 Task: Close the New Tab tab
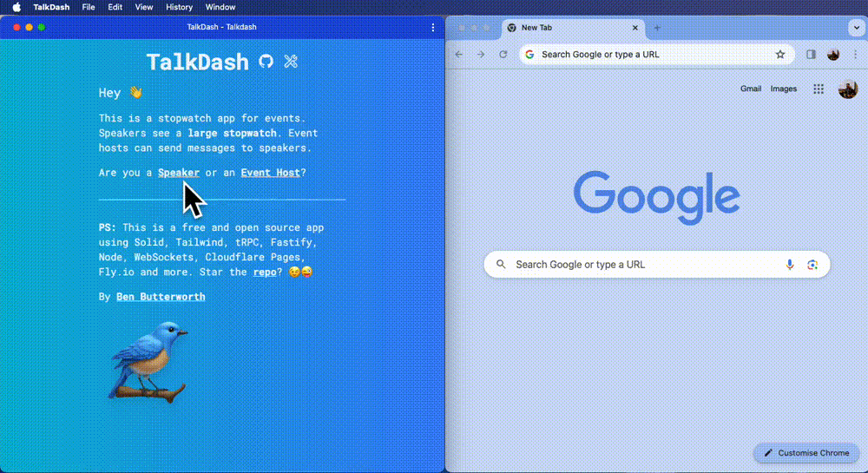(x=635, y=28)
